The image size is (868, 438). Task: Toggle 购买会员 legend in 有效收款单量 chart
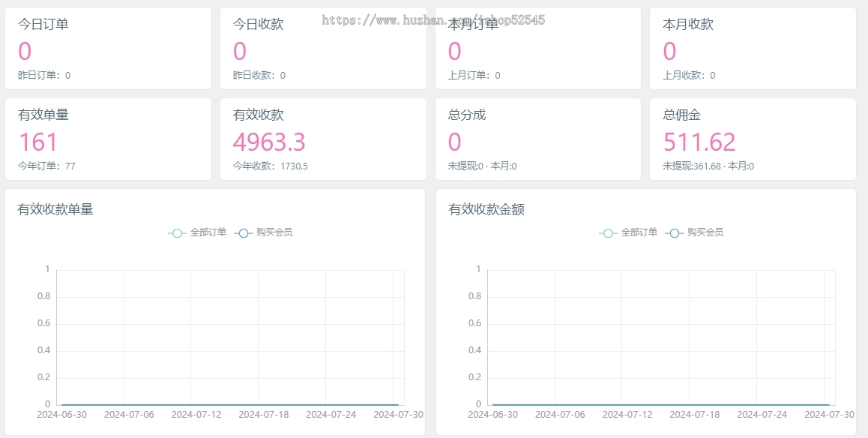(264, 232)
